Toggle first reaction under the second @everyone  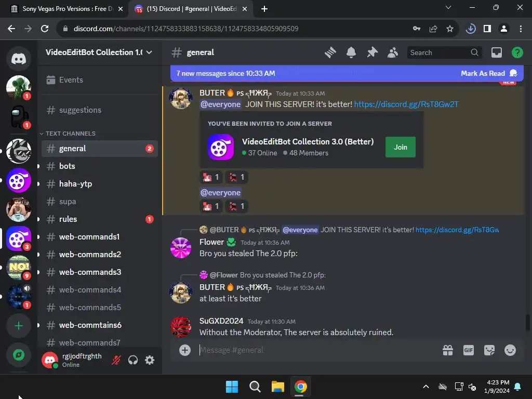click(x=211, y=206)
